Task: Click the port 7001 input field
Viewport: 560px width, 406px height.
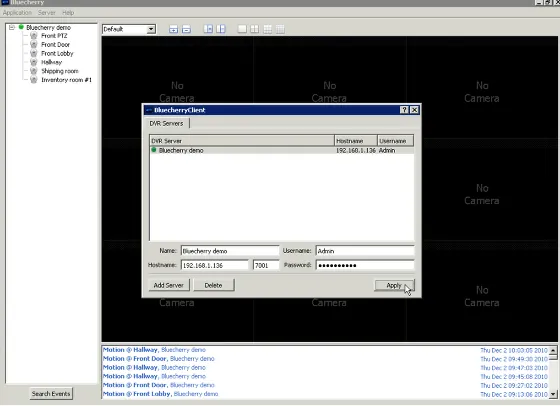Action: click(x=266, y=265)
